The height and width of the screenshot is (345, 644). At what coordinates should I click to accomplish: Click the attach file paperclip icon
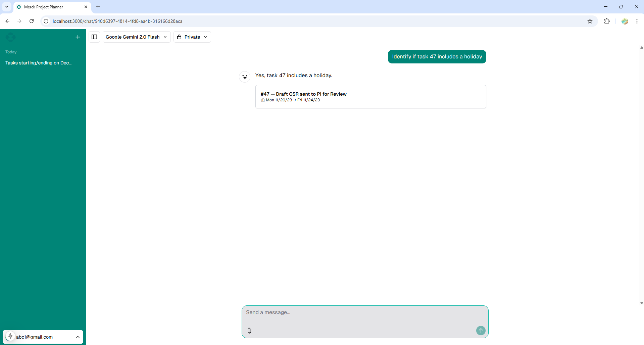pyautogui.click(x=249, y=331)
